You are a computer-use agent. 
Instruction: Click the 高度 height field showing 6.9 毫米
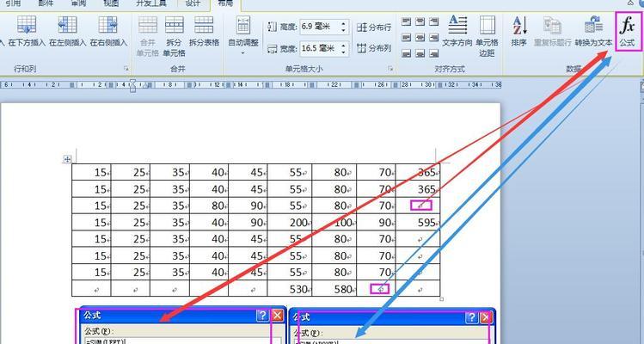(320, 28)
